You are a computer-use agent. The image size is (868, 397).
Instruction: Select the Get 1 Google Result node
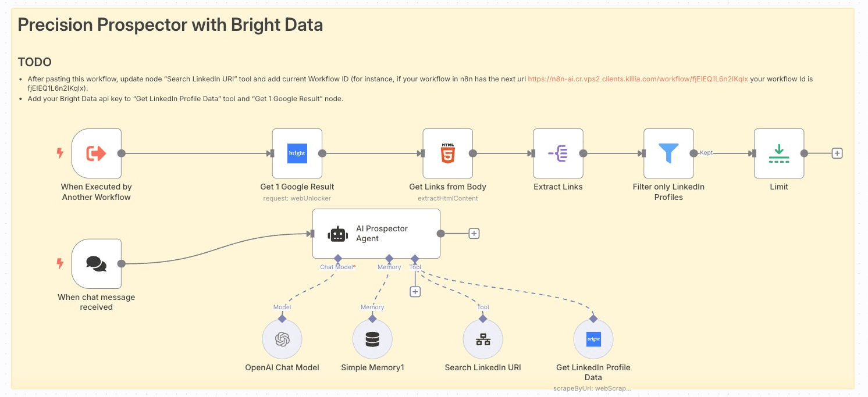click(x=297, y=153)
